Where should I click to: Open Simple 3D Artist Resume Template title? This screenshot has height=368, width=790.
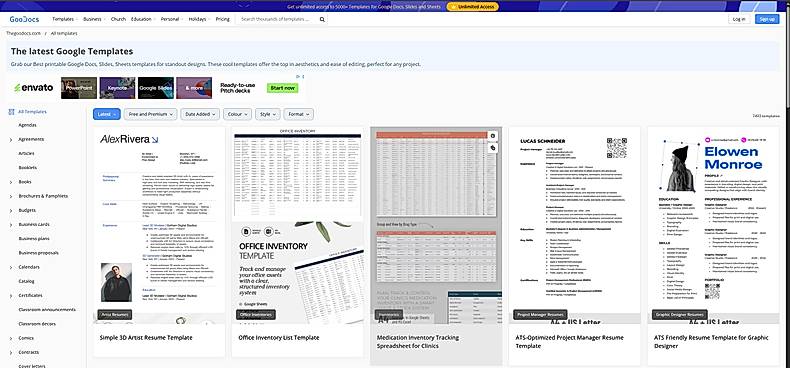(146, 338)
